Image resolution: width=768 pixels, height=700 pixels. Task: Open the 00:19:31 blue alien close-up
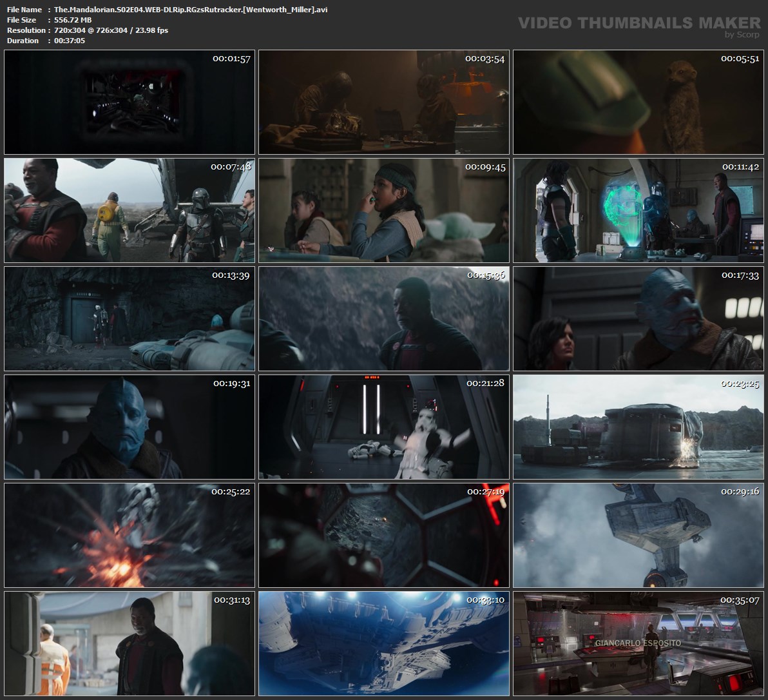click(x=130, y=427)
